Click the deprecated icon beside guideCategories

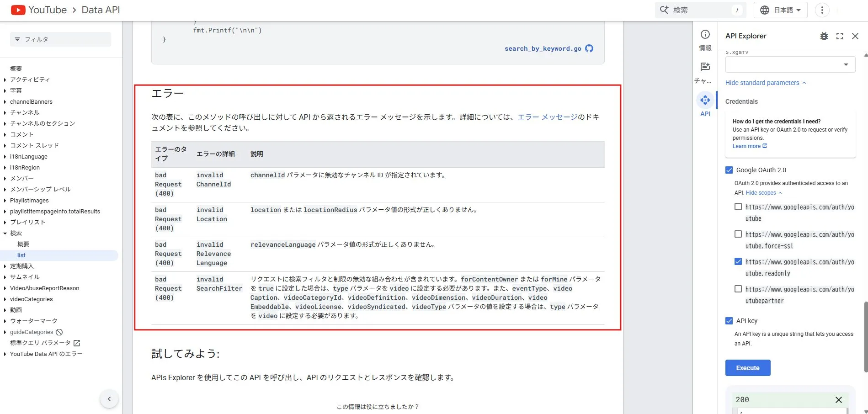59,332
